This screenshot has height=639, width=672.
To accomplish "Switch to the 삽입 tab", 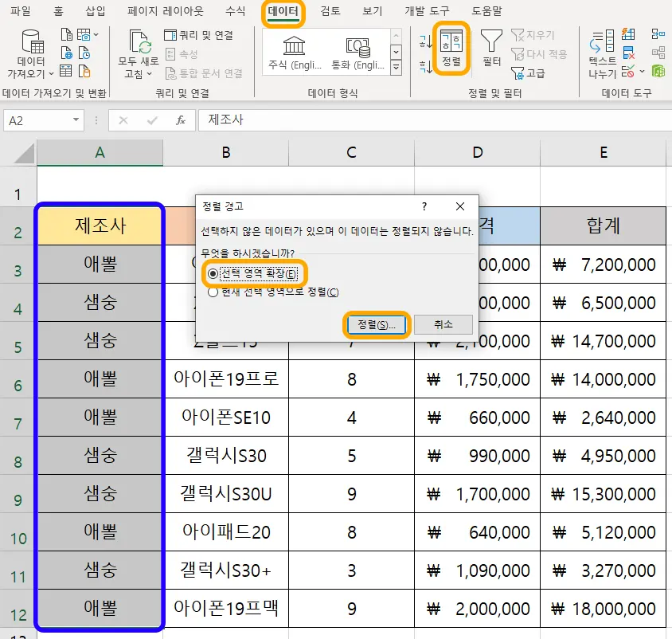I will point(95,10).
